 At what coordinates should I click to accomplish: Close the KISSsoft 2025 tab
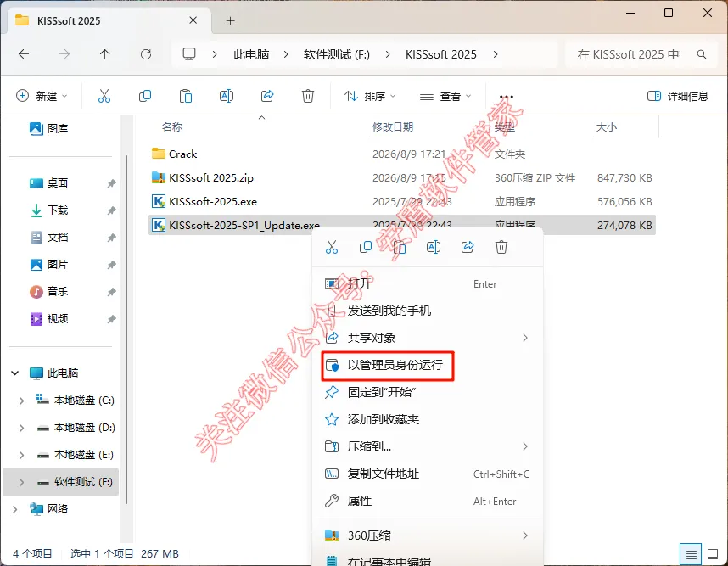point(193,20)
